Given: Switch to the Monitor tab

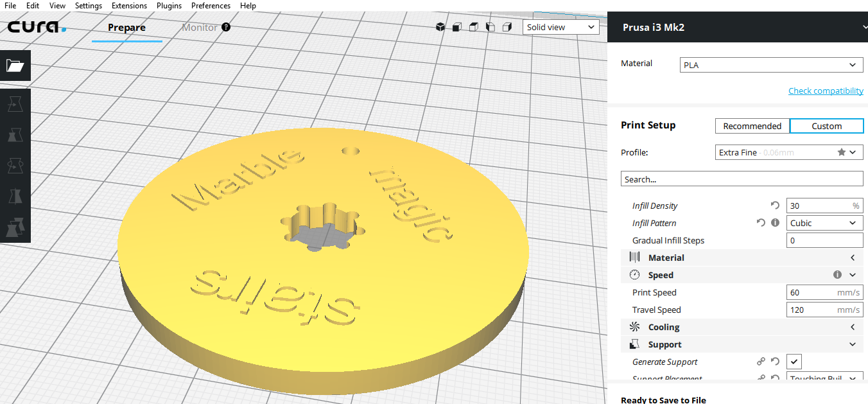Looking at the screenshot, I should click(x=200, y=28).
